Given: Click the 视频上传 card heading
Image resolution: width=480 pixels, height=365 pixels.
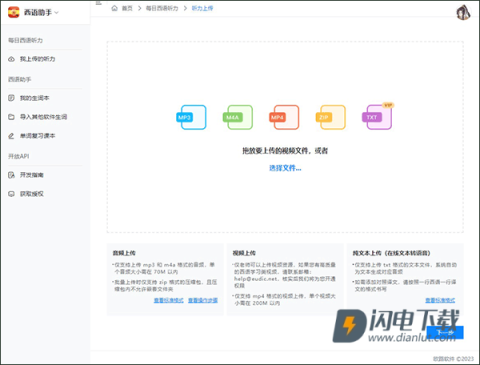Looking at the screenshot, I should [x=244, y=253].
